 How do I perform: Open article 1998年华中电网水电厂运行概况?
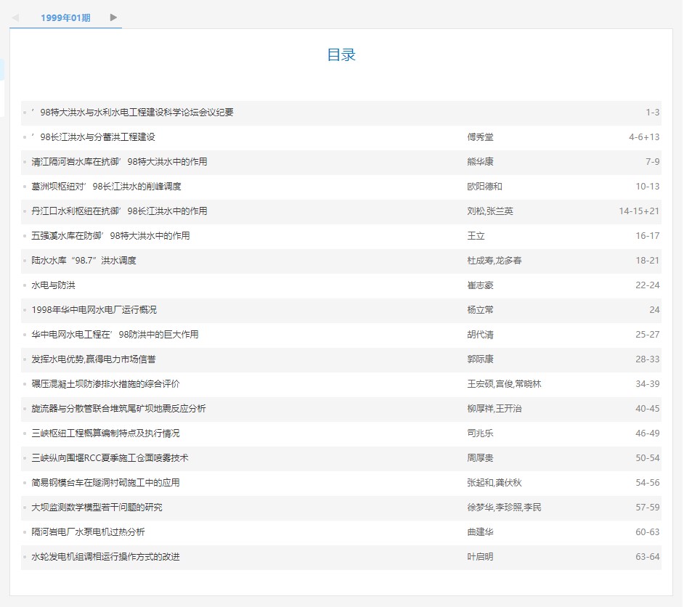point(94,310)
